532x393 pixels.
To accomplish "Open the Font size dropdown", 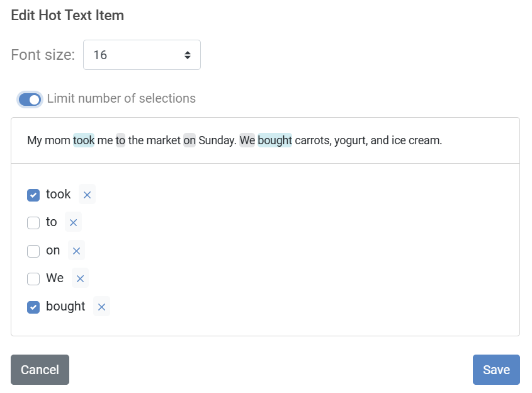I will point(142,55).
